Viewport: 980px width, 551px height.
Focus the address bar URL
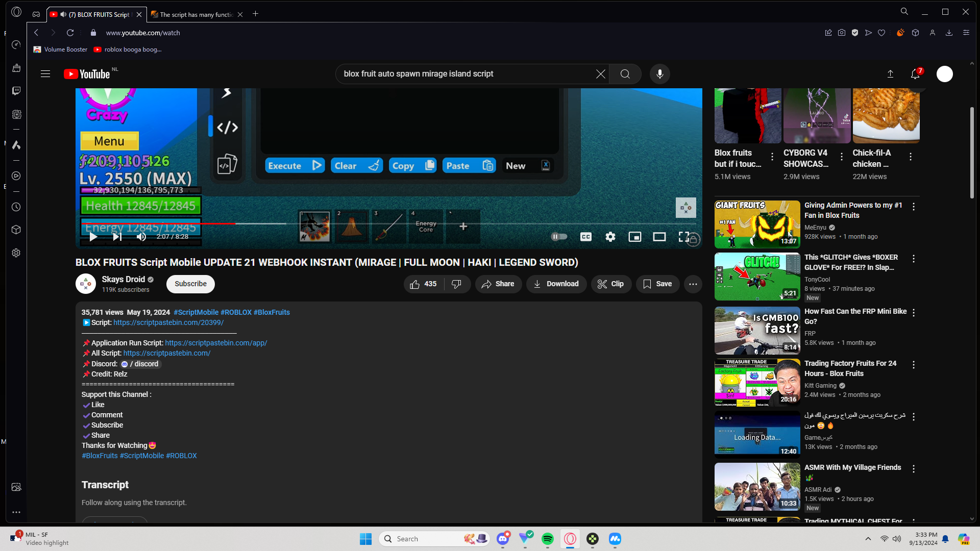(x=143, y=33)
